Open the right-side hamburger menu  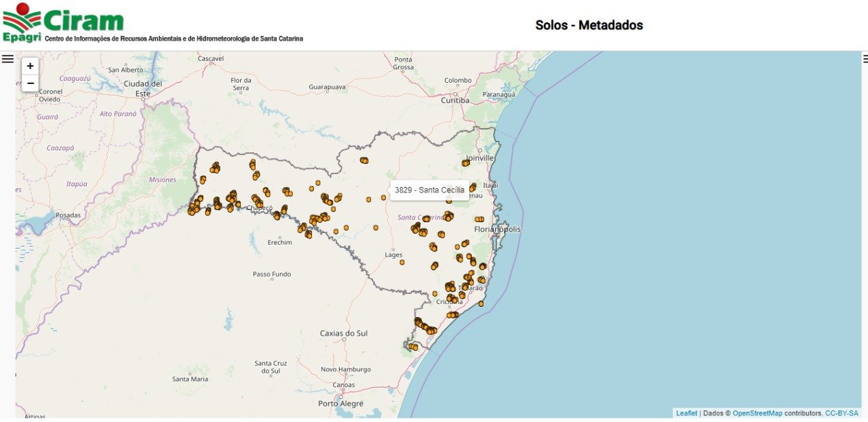[x=865, y=59]
